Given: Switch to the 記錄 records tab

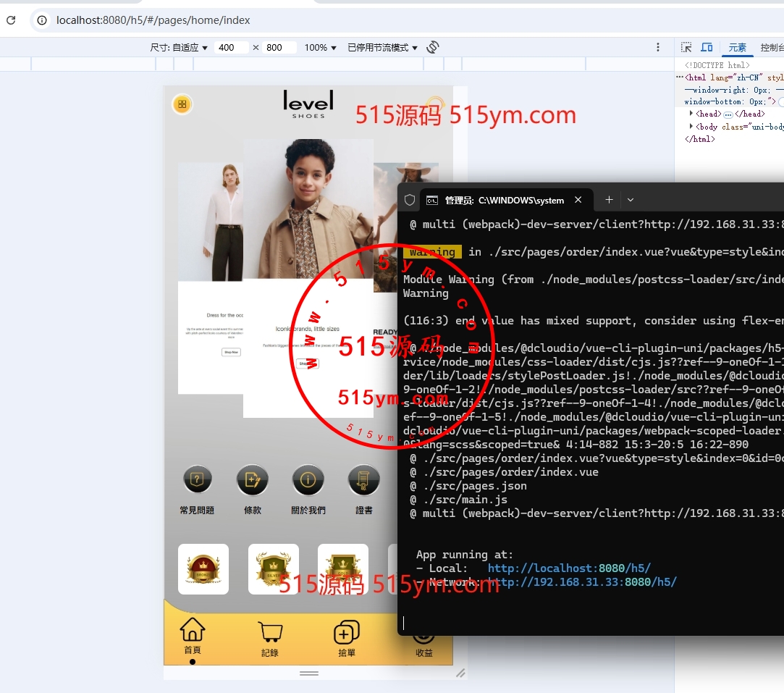Looking at the screenshot, I should pyautogui.click(x=270, y=638).
